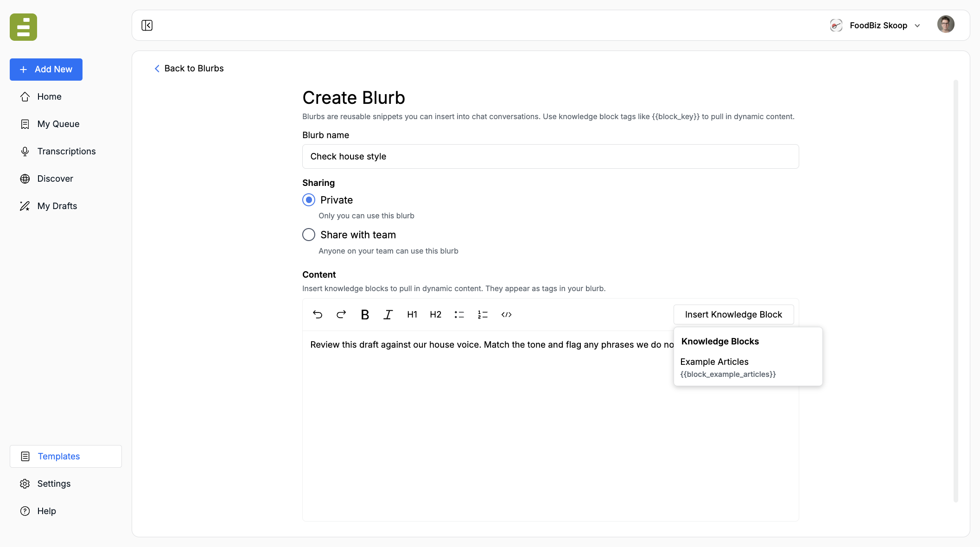The width and height of the screenshot is (980, 547).
Task: Click the 'Create Blurb' page title
Action: click(x=354, y=98)
